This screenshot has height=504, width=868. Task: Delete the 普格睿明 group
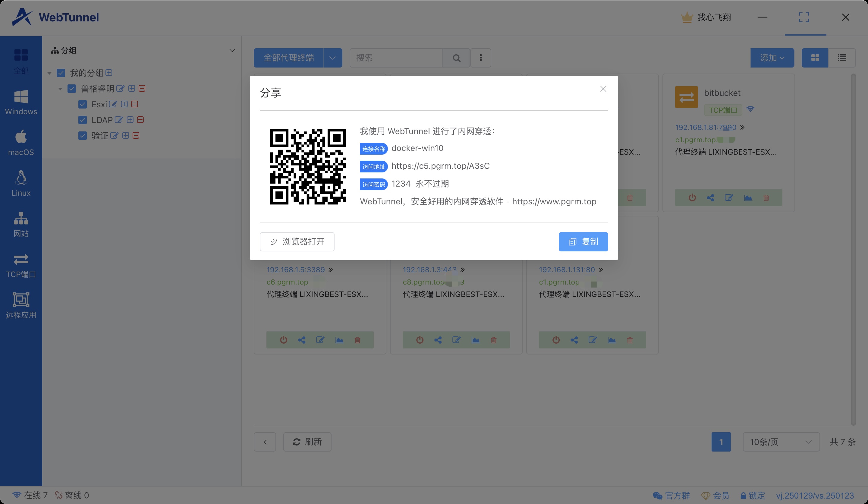(142, 89)
